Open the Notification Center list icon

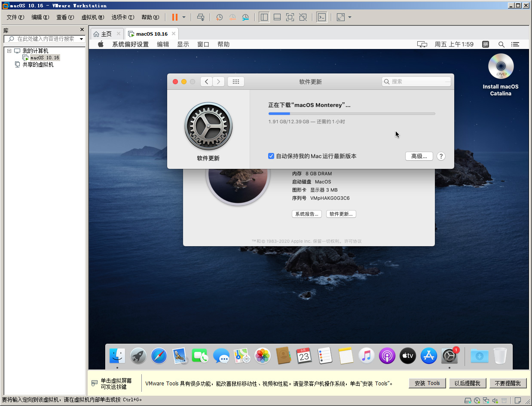[515, 44]
